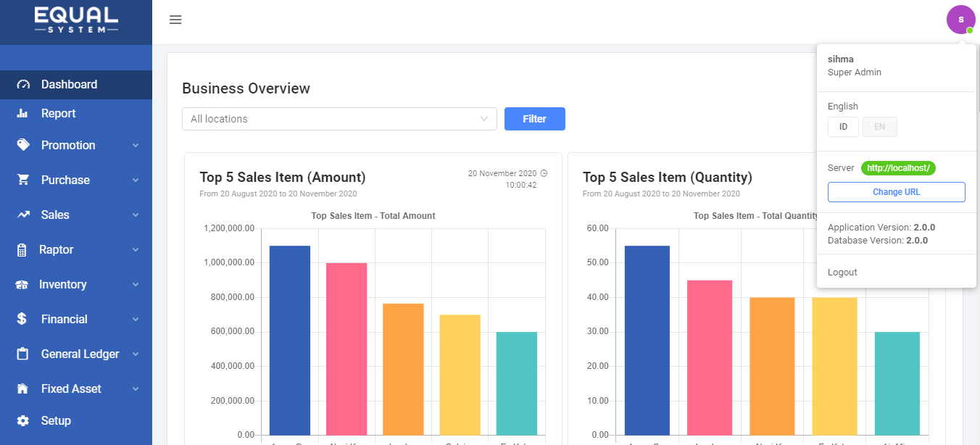Screen dimensions: 980x445
Task: Expand the Sales submenu chevron
Action: click(x=136, y=215)
